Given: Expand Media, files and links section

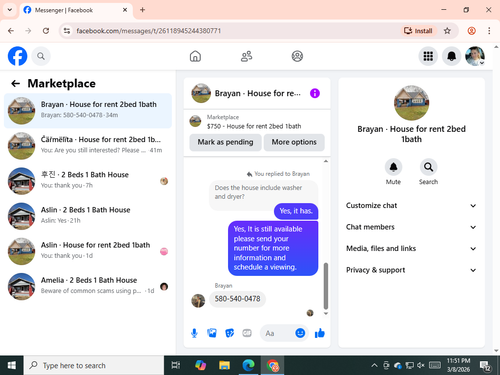Looking at the screenshot, I should point(411,248).
